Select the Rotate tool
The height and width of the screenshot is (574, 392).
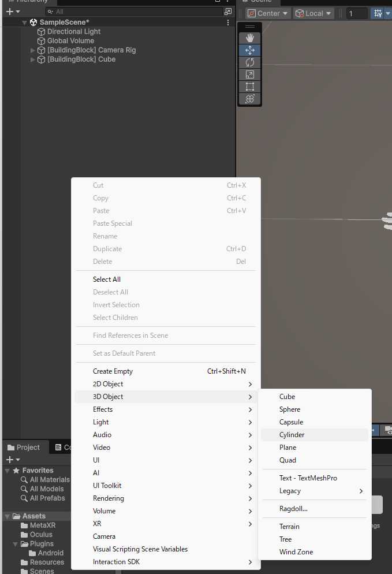tap(250, 62)
